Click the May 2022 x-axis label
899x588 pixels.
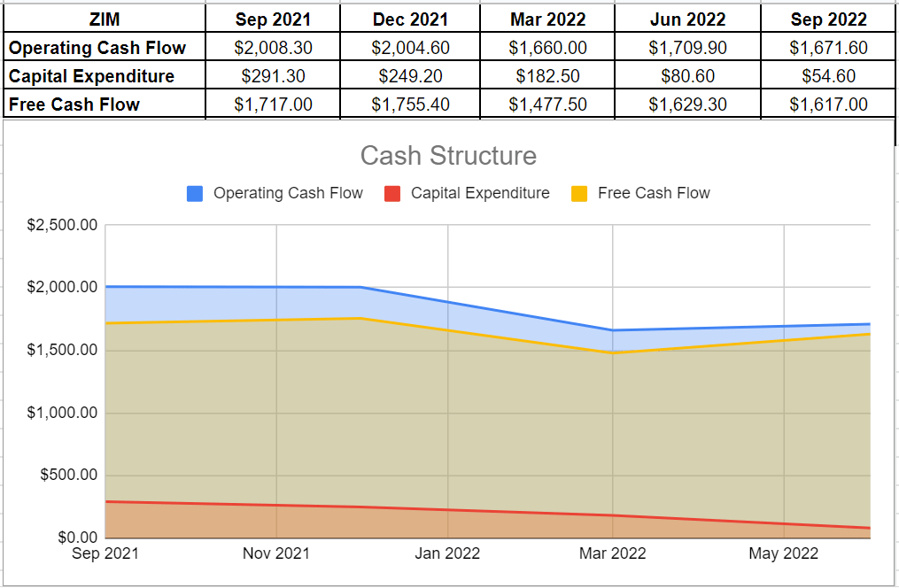pyautogui.click(x=783, y=553)
